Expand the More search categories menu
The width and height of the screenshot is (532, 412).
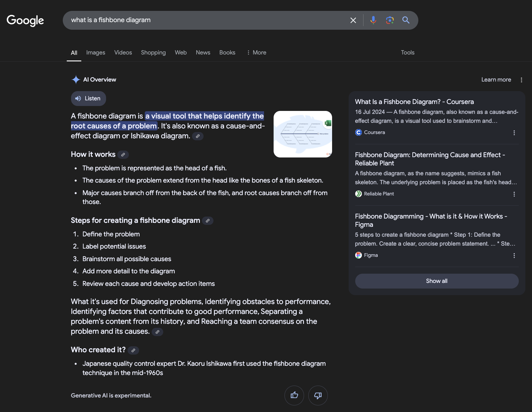click(x=256, y=52)
